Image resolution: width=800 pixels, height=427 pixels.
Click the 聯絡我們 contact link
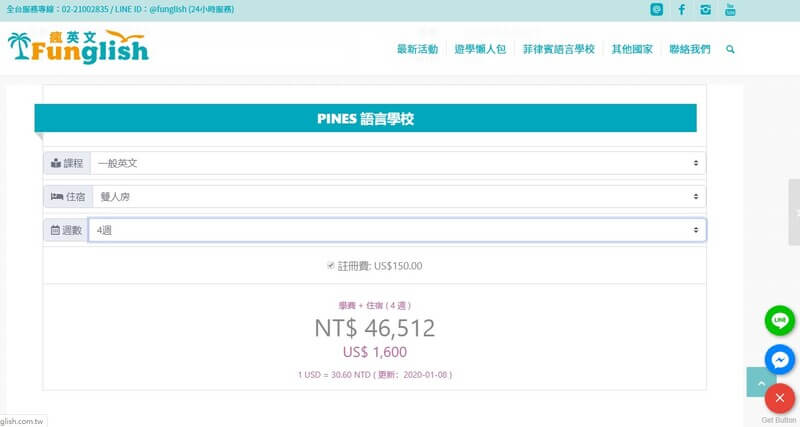point(689,49)
